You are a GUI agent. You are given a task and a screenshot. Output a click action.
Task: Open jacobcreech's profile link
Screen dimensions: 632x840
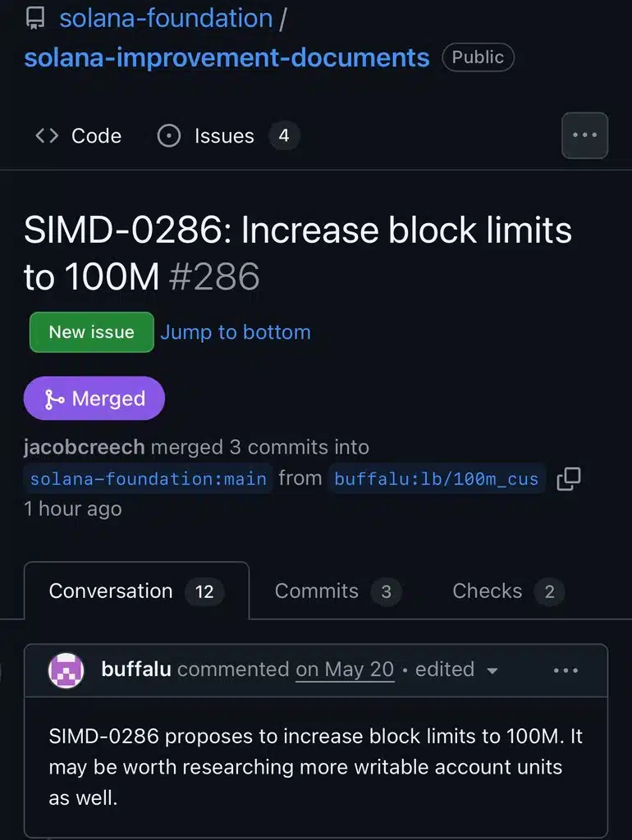(85, 447)
